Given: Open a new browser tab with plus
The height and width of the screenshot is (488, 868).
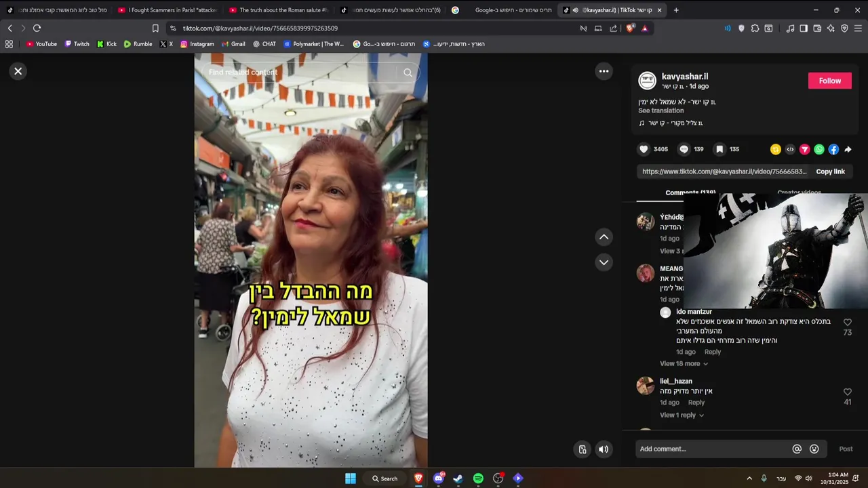Looking at the screenshot, I should [676, 10].
